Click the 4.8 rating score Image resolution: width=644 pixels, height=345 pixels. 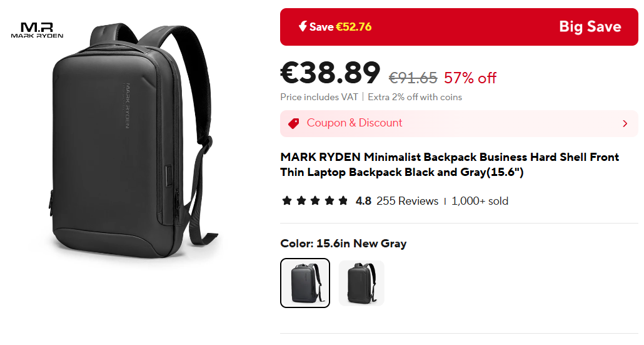coord(363,201)
